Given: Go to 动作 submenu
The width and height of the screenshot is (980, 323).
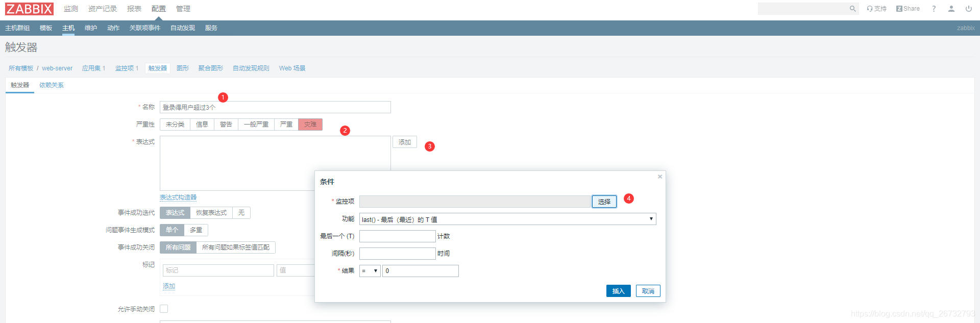Looking at the screenshot, I should [113, 28].
